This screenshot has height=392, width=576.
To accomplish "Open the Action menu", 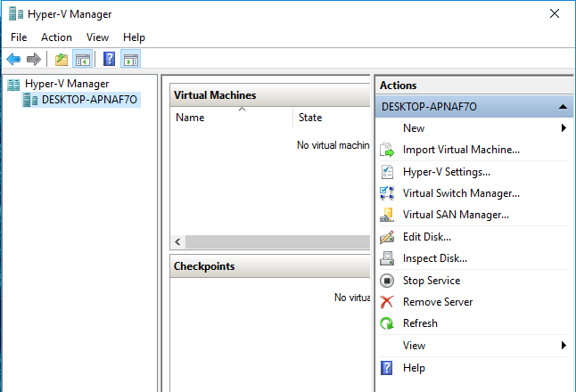I will coord(56,37).
